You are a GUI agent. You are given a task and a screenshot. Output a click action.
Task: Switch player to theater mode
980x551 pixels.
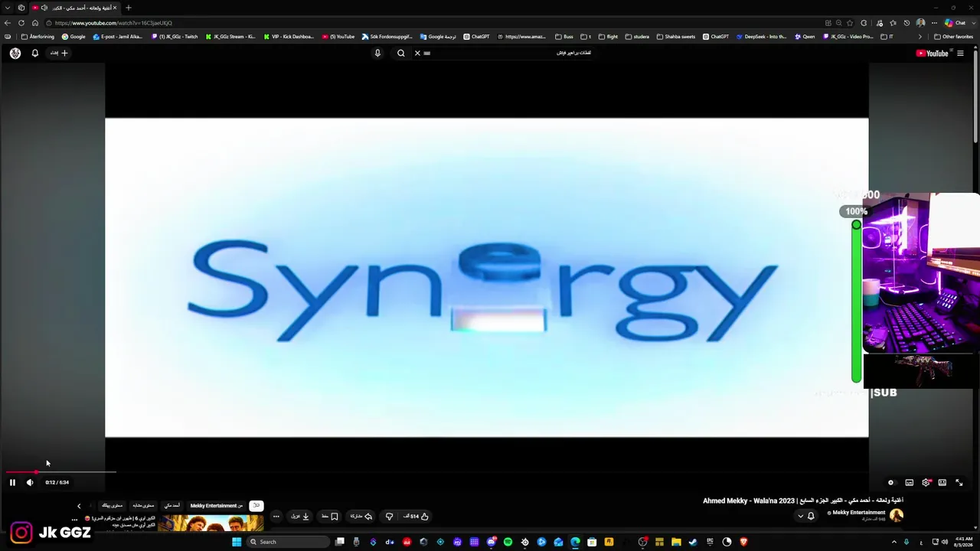(942, 482)
